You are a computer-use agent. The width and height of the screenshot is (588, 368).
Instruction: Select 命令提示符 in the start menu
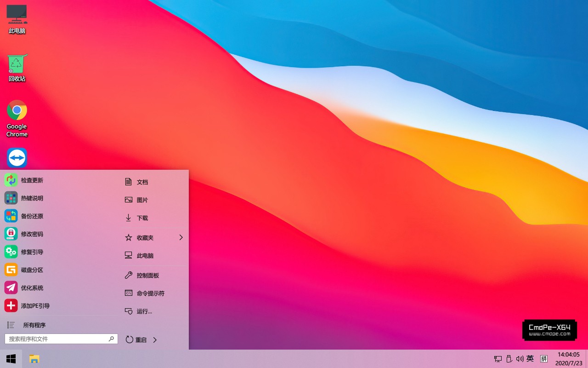click(x=150, y=293)
